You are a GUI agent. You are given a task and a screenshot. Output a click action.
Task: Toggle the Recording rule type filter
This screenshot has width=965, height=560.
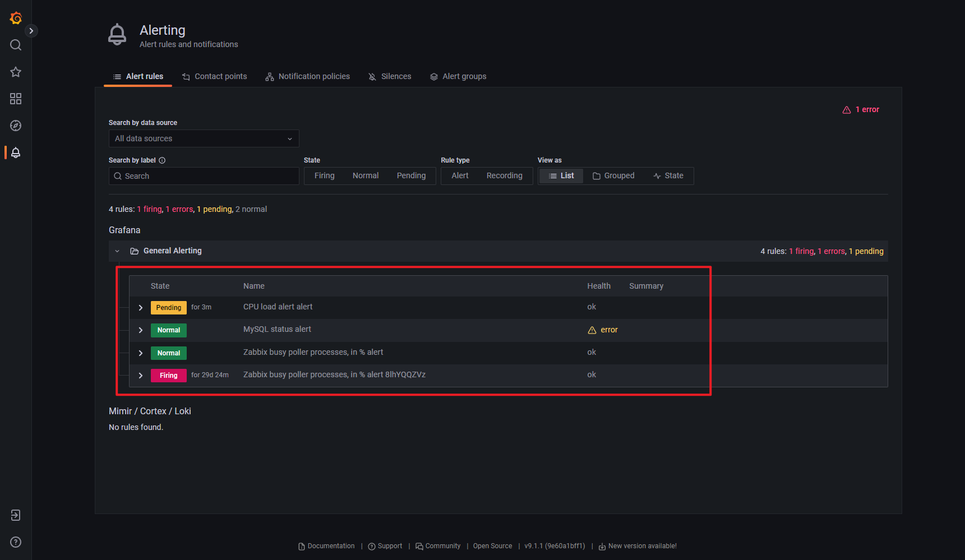pyautogui.click(x=504, y=175)
